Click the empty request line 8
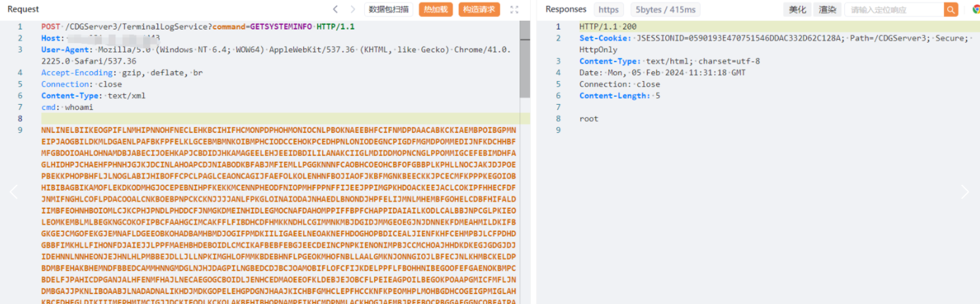 pos(280,119)
